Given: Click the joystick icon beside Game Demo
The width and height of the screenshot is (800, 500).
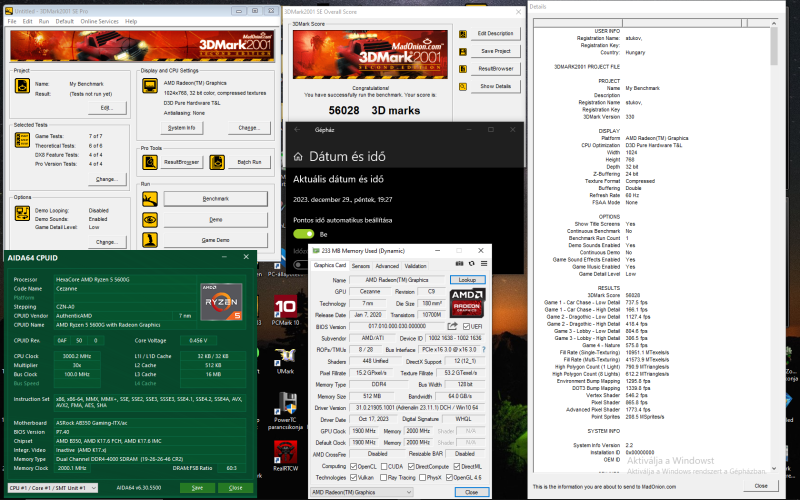Looking at the screenshot, I should (x=150, y=240).
